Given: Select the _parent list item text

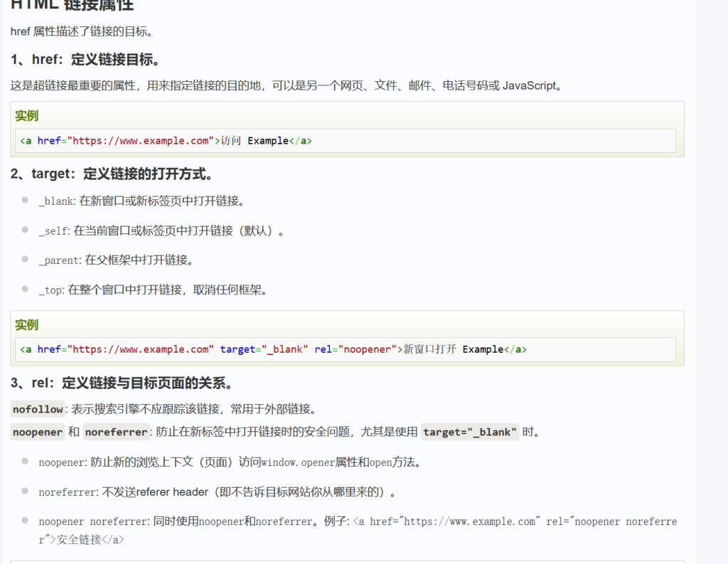Looking at the screenshot, I should pos(116,260).
